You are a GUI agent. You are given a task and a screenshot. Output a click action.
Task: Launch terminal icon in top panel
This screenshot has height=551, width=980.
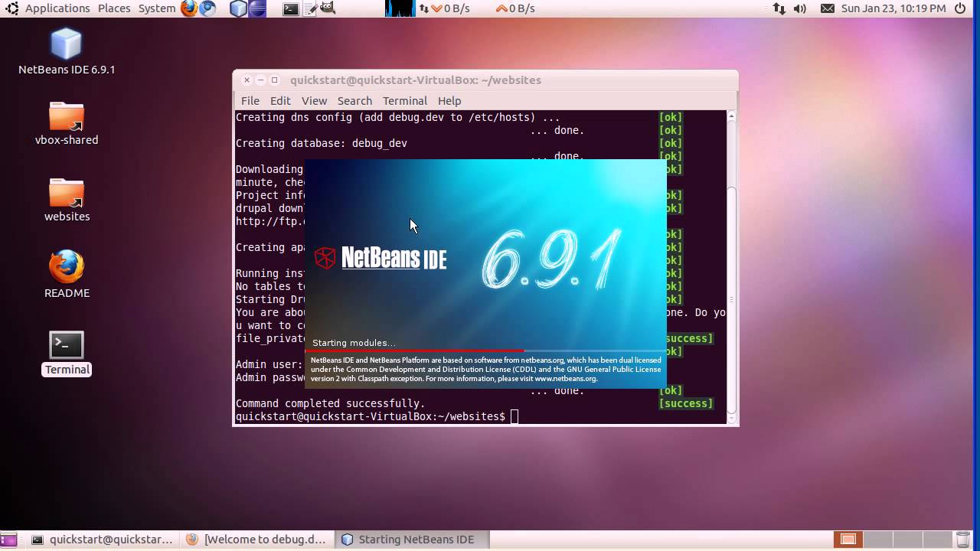(x=291, y=8)
